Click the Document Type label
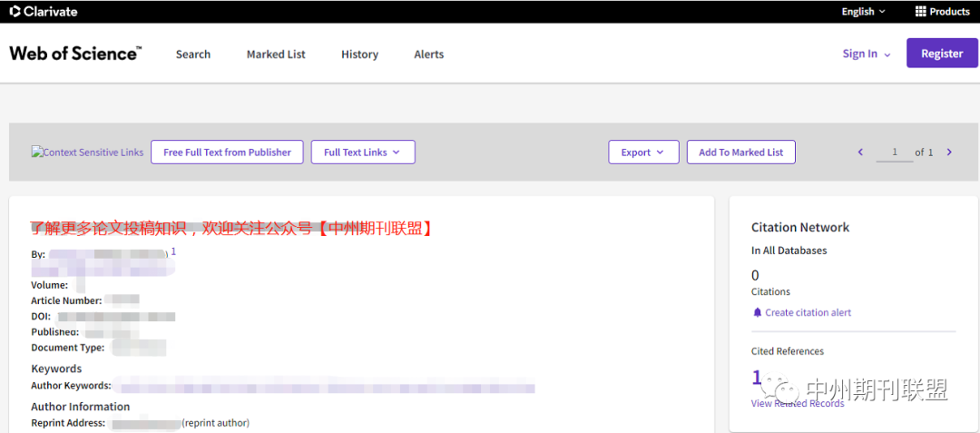The width and height of the screenshot is (980, 433). (67, 348)
